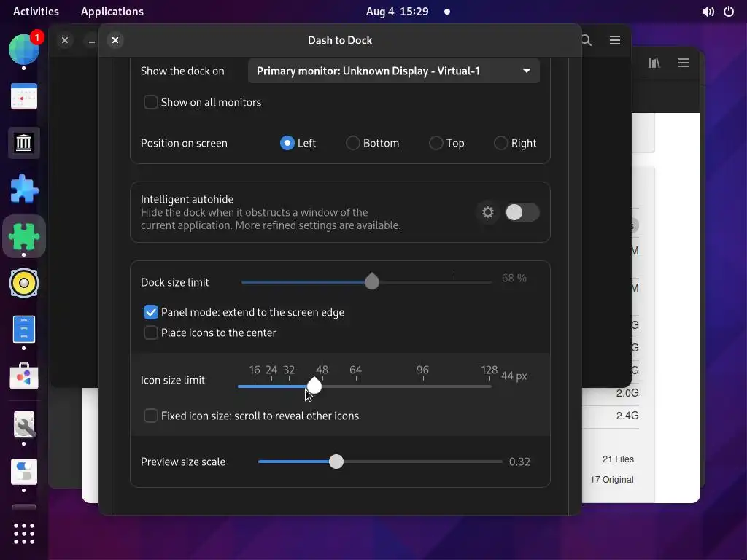Open the Show the dock on monitor dropdown
This screenshot has height=560, width=747.
(394, 71)
